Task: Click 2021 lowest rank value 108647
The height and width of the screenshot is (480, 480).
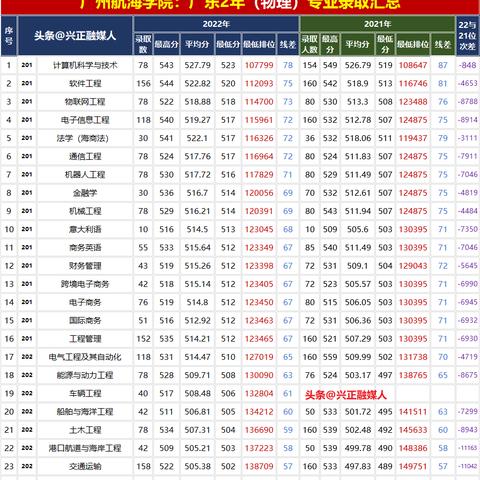Action: (413, 65)
